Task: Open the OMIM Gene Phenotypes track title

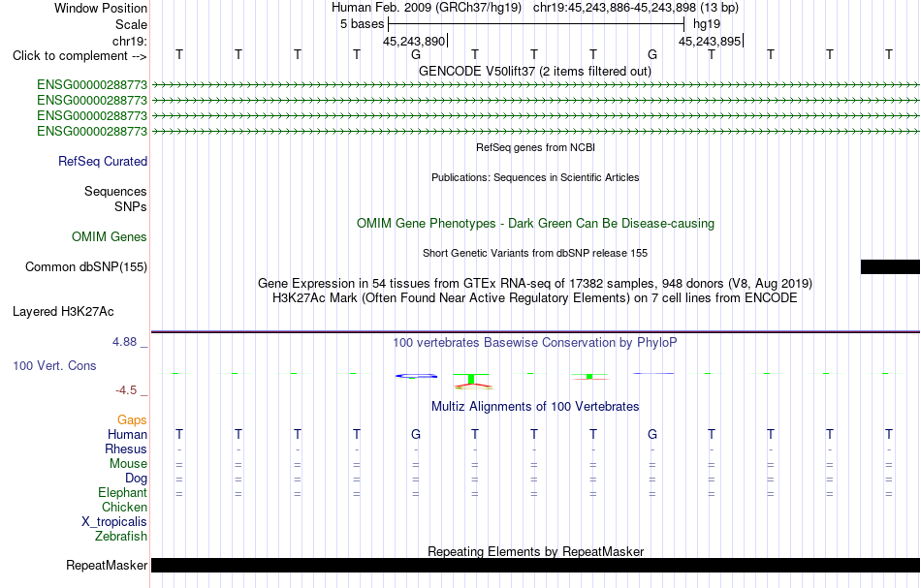Action: [x=535, y=223]
